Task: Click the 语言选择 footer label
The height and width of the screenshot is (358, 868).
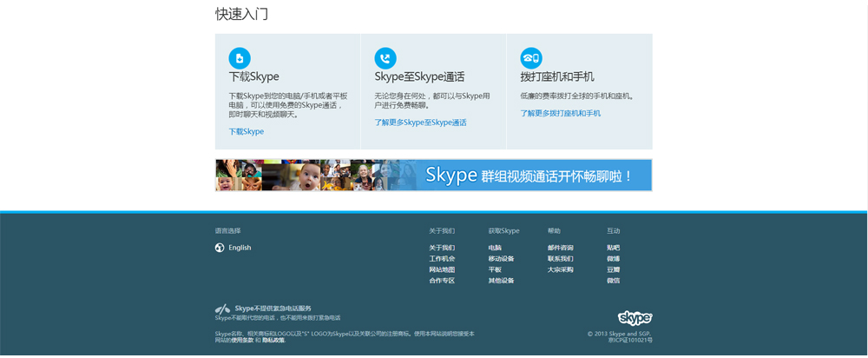Action: 227,231
